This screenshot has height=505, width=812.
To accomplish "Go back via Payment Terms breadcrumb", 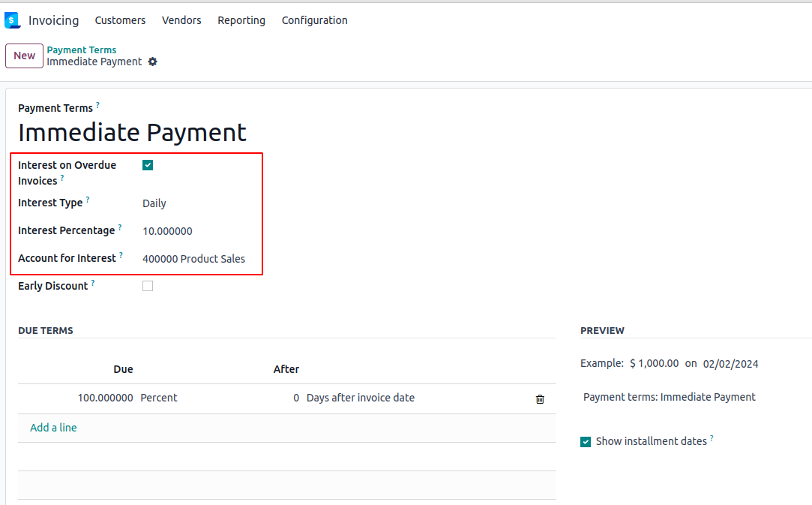I will point(81,50).
